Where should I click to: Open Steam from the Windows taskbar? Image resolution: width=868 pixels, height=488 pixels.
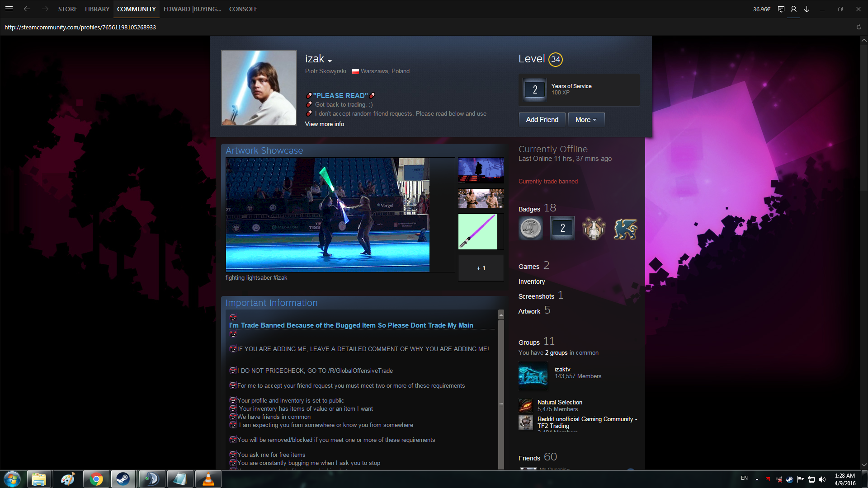[123, 479]
